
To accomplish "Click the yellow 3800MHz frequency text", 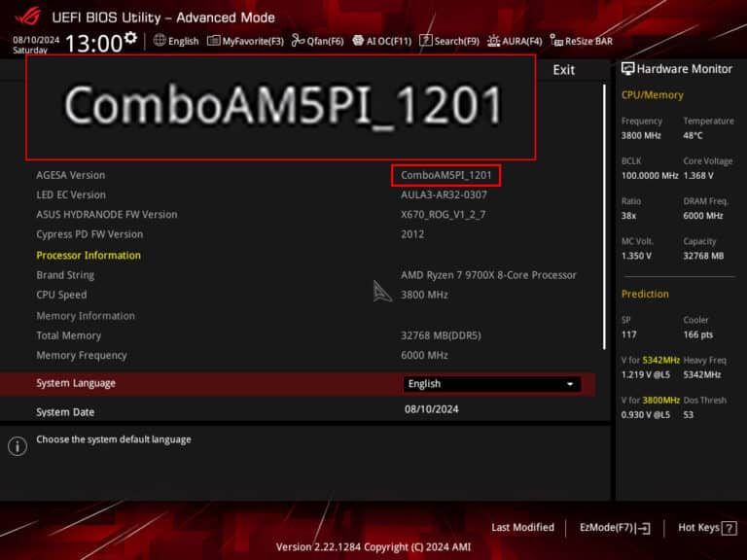I will coord(660,400).
